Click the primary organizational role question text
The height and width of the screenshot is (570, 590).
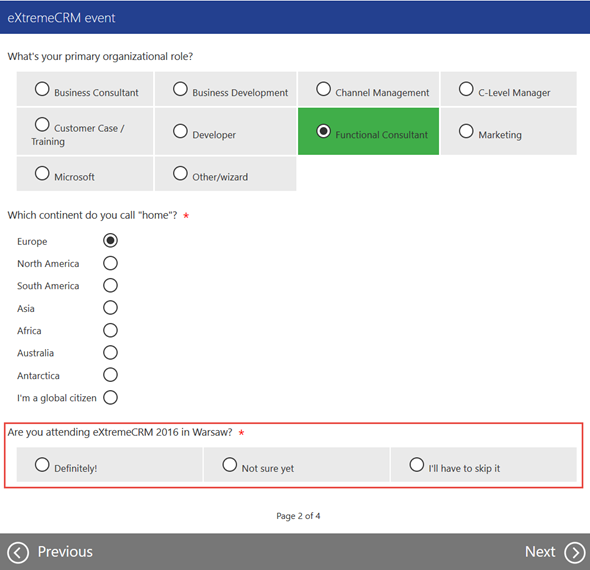point(100,56)
